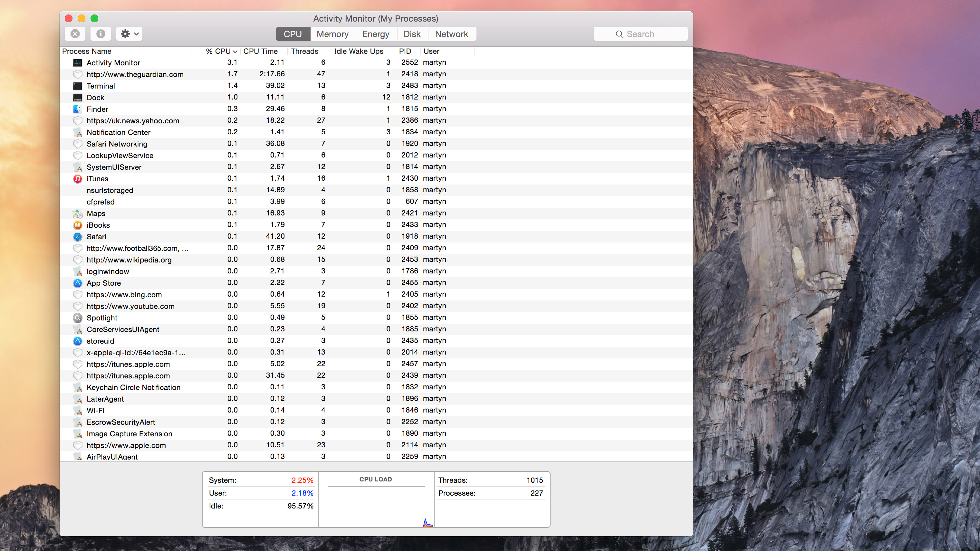Click the App Store process icon

pyautogui.click(x=78, y=283)
